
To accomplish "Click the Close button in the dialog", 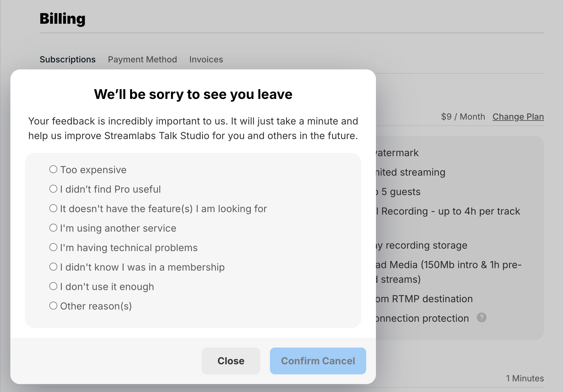I will 231,361.
